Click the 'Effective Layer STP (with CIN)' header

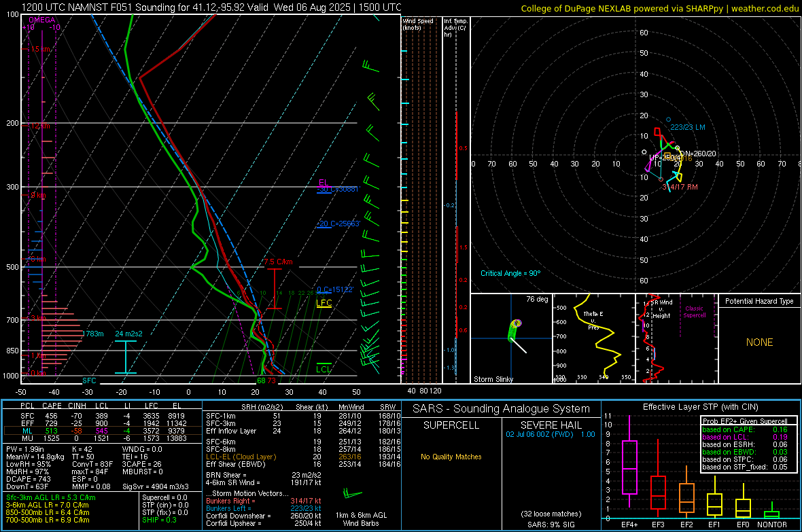click(700, 407)
